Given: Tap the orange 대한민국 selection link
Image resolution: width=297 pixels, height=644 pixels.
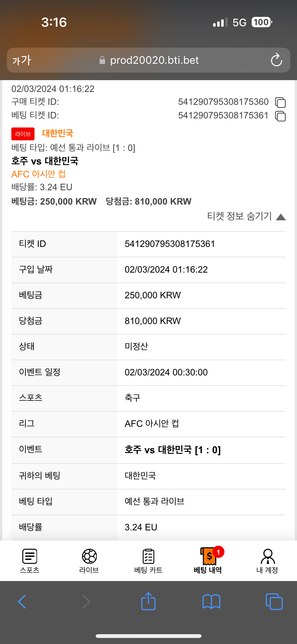Looking at the screenshot, I should pyautogui.click(x=58, y=133).
